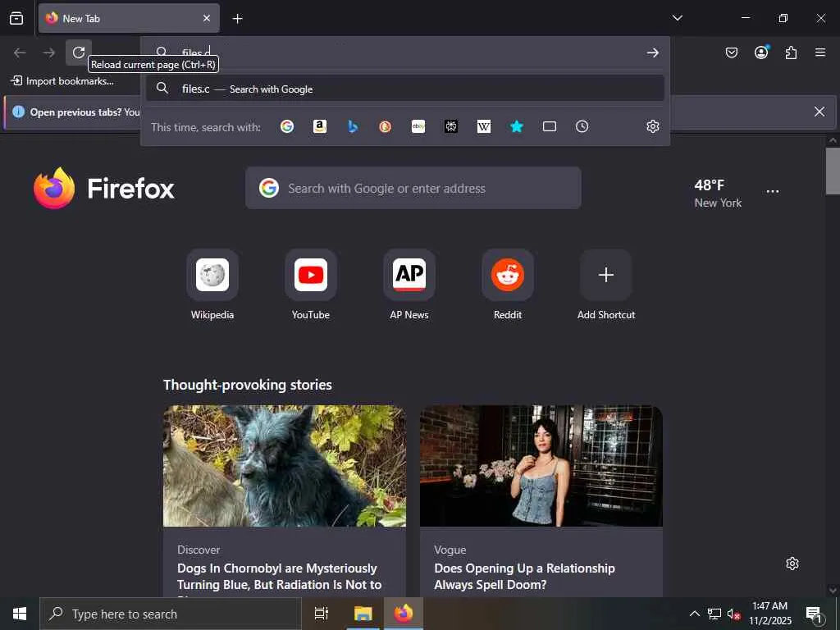
Task: Open File Explorer from taskbar
Action: [x=363, y=614]
